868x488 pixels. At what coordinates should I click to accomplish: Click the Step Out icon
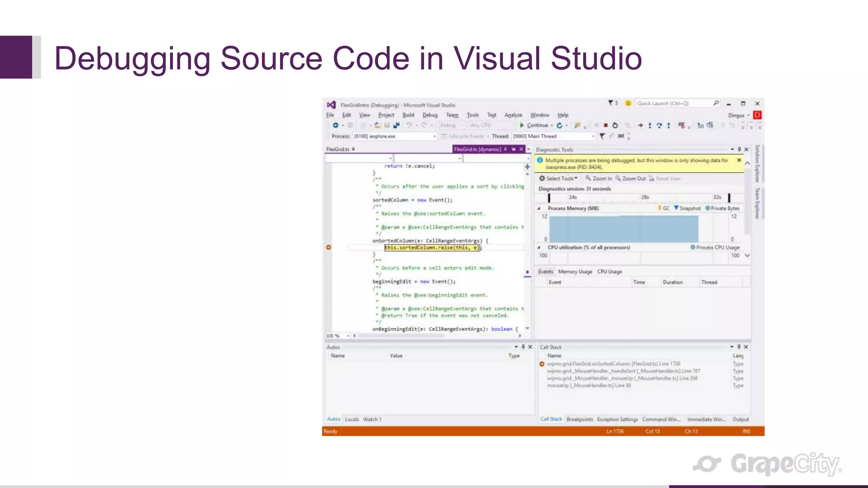pyautogui.click(x=668, y=125)
